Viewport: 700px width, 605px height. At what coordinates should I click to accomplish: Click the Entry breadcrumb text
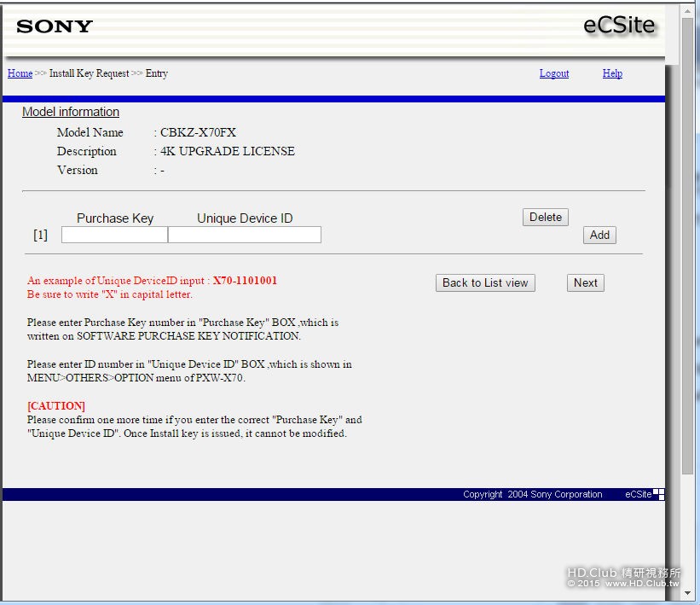pos(157,73)
